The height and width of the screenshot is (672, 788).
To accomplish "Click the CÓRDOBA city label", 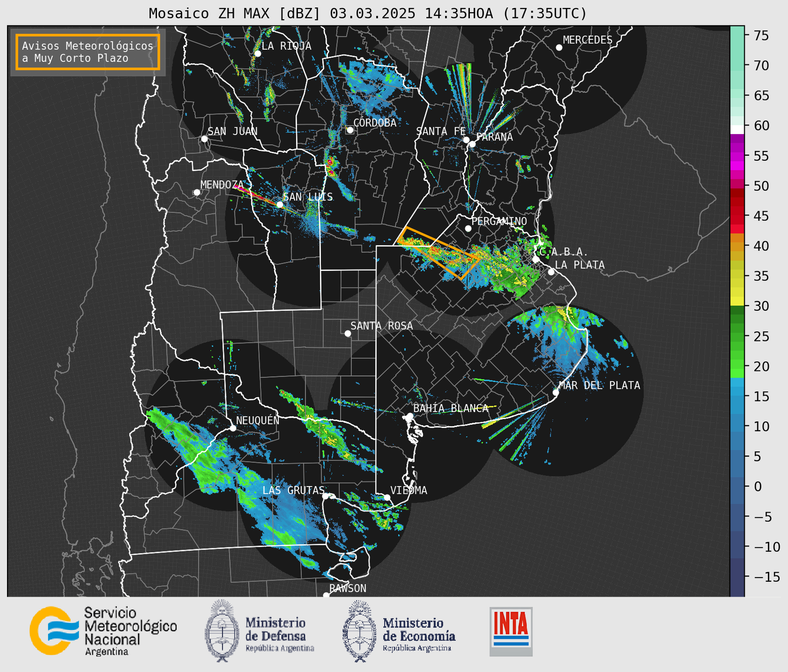I will [x=375, y=122].
